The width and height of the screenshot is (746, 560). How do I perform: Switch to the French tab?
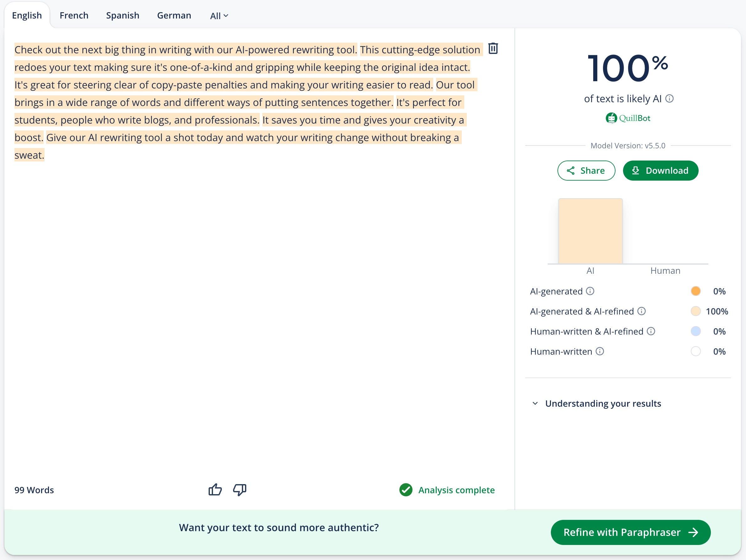point(74,15)
